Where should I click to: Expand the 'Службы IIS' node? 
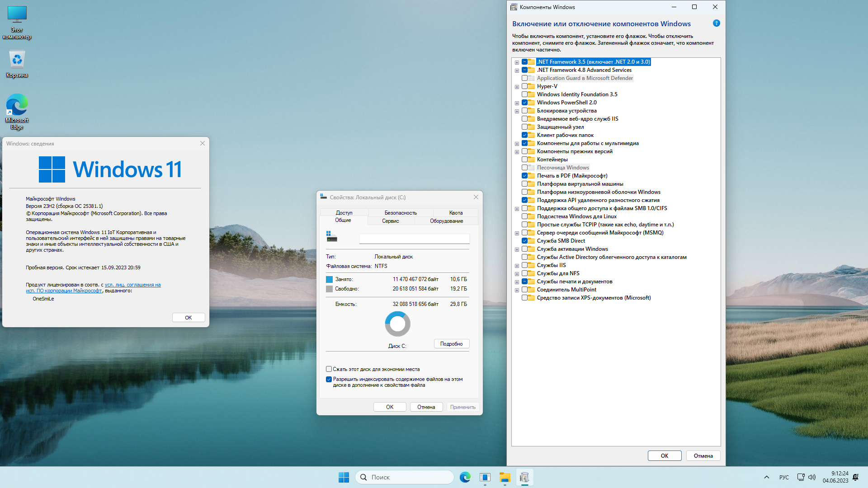(x=517, y=266)
